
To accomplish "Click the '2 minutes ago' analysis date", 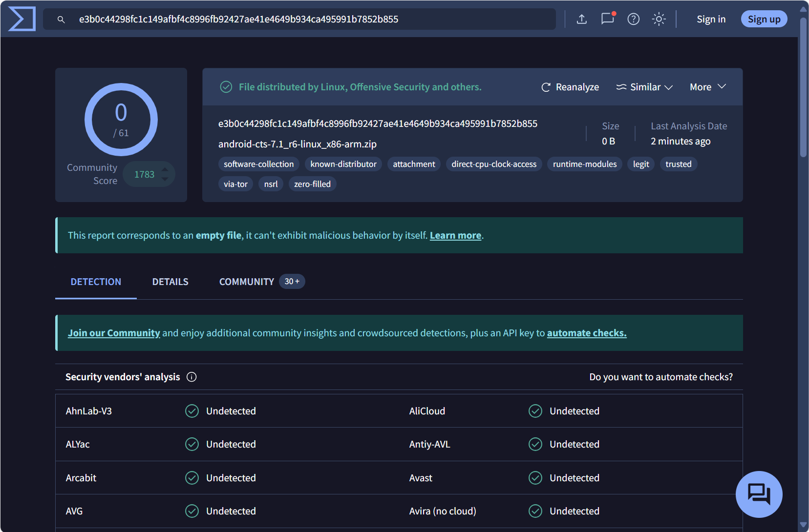I will click(681, 141).
